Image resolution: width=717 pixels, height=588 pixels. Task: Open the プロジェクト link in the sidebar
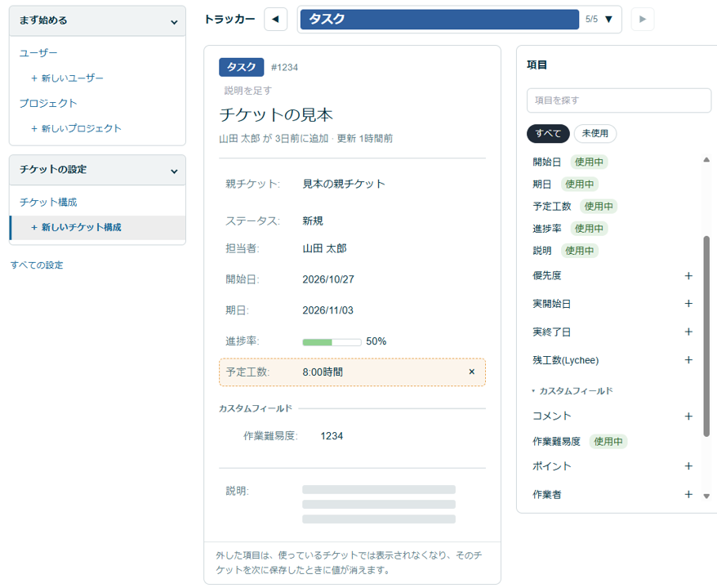point(48,104)
